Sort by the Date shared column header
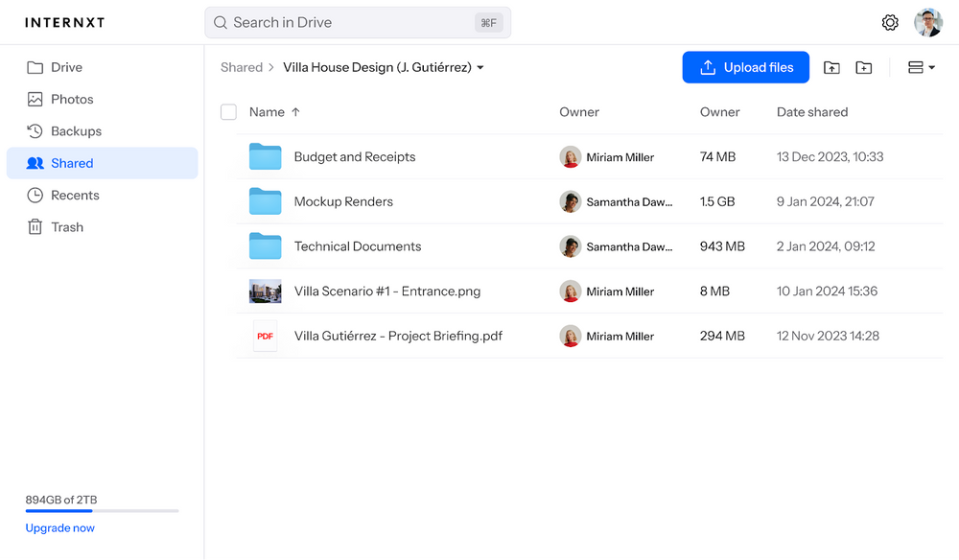Image resolution: width=959 pixels, height=560 pixels. pyautogui.click(x=812, y=112)
